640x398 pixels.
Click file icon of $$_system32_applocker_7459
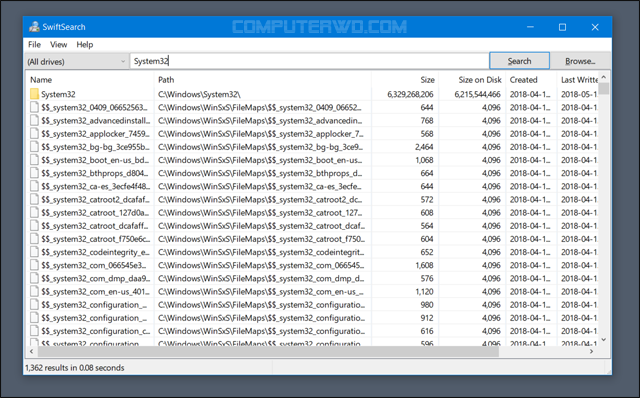[x=34, y=133]
